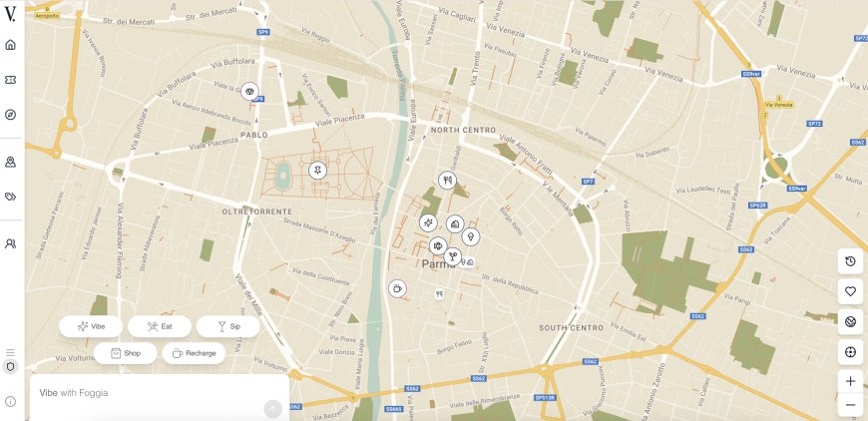Open the people icon in sidebar
This screenshot has height=421, width=868.
tap(10, 243)
